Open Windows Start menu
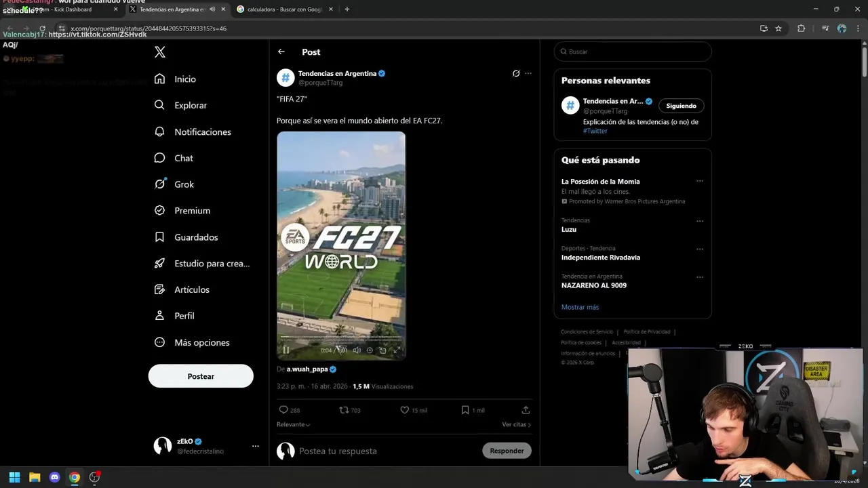 click(x=14, y=477)
